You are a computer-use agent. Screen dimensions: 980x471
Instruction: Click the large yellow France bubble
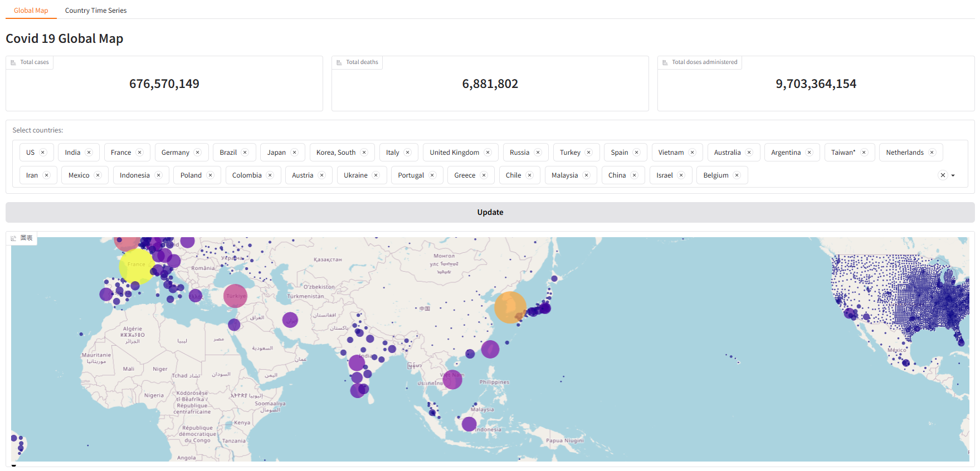coord(136,266)
